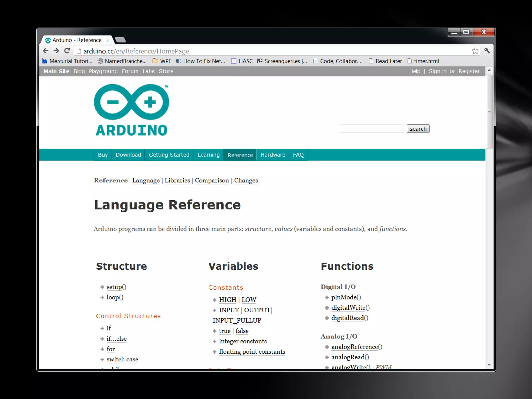The width and height of the screenshot is (532, 399).
Task: Reload the page with refresh icon
Action: [x=67, y=51]
